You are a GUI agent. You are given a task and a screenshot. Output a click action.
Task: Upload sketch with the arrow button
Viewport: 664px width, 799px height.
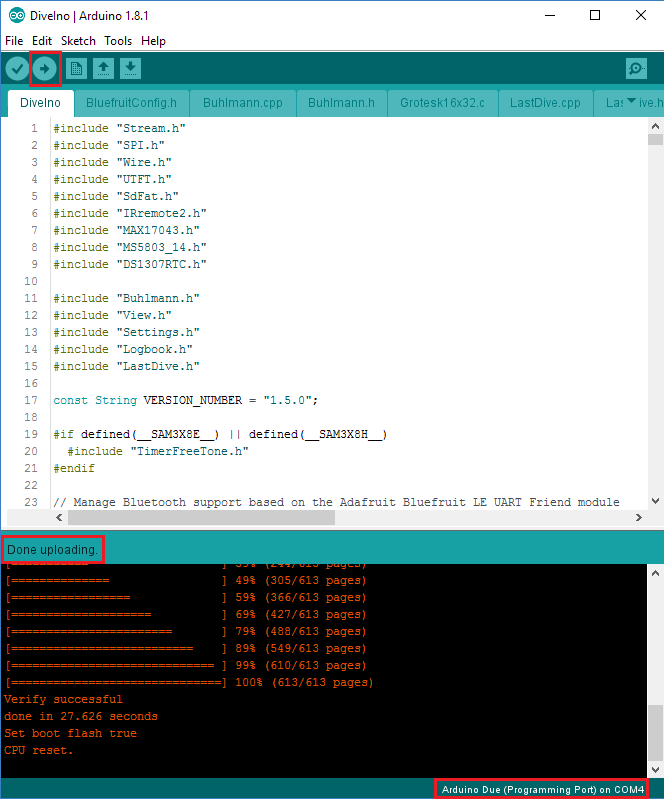pyautogui.click(x=45, y=68)
